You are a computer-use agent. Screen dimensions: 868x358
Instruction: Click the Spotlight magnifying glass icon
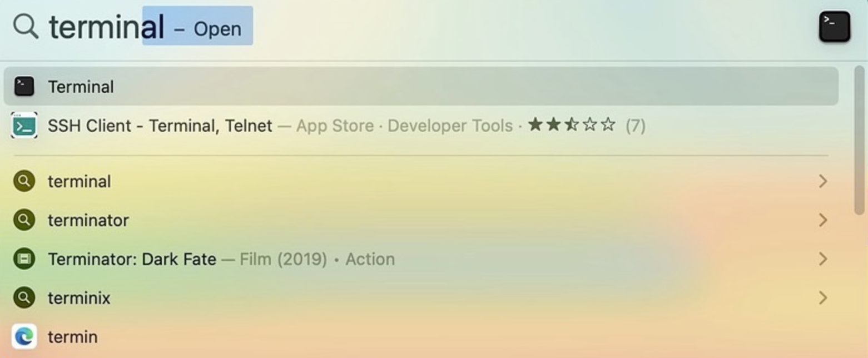[26, 26]
